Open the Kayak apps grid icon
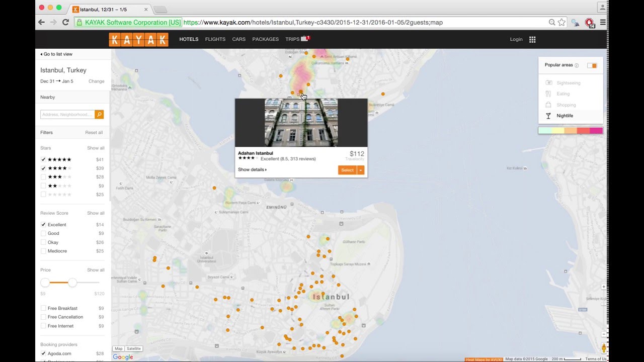 (x=532, y=39)
